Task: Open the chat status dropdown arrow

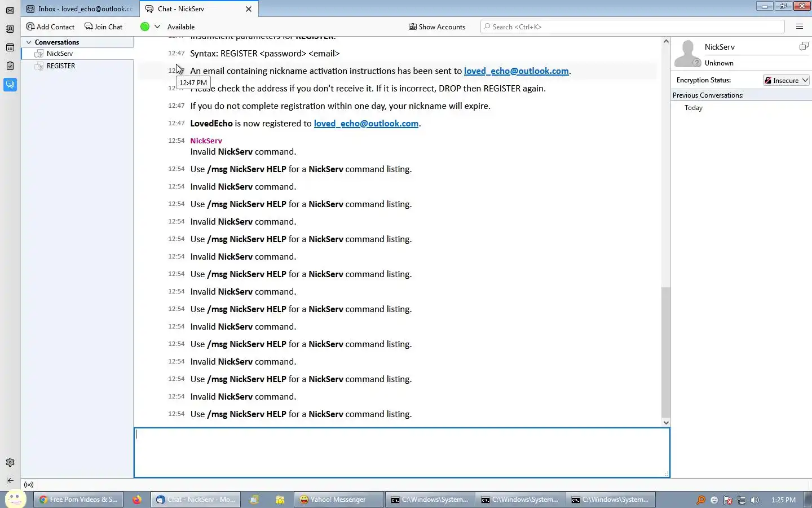Action: pos(157,27)
